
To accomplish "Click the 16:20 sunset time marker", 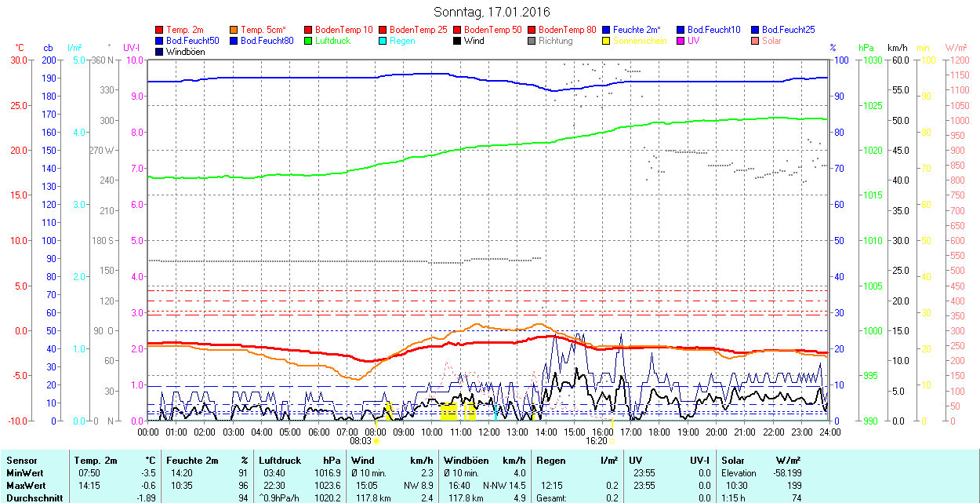I will point(597,441).
